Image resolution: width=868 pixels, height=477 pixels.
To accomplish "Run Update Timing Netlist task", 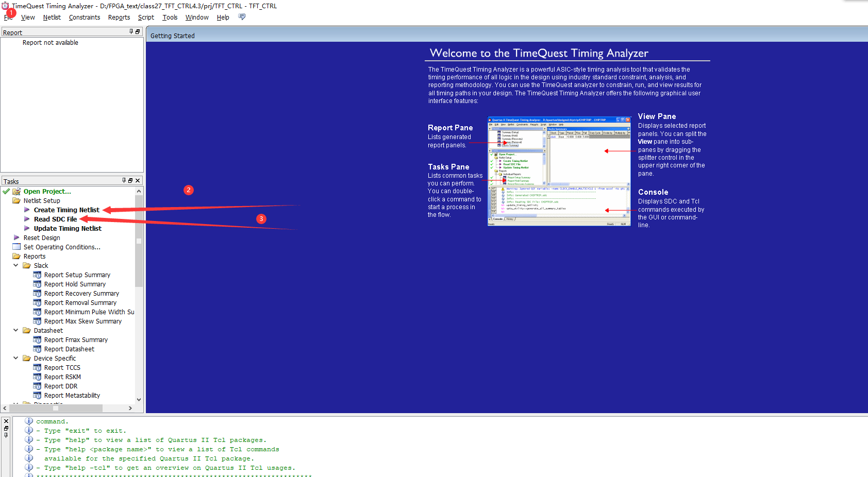I will pos(68,229).
